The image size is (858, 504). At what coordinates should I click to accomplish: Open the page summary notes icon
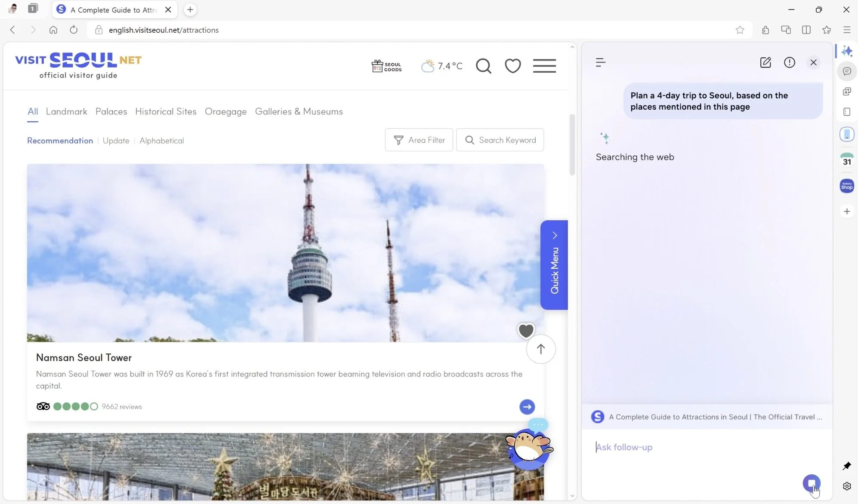pos(847,112)
